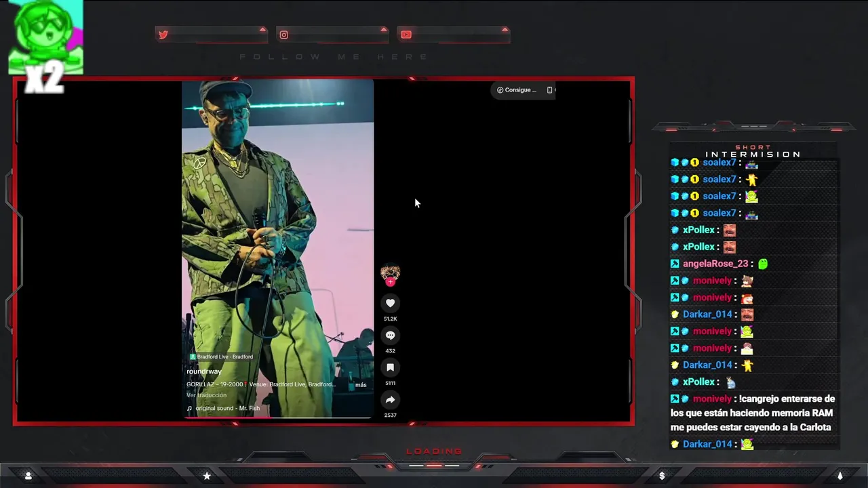Open the creator's profile picture beside the video
The width and height of the screenshot is (868, 488).
(390, 273)
